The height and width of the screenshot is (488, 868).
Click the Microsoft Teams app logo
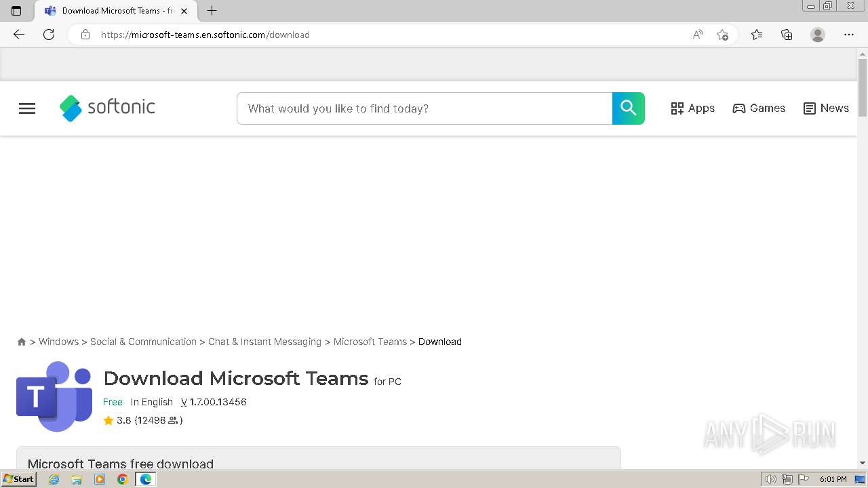[x=54, y=396]
